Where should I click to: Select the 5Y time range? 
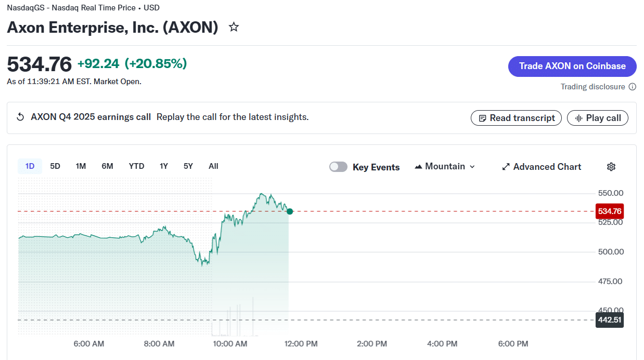tap(188, 166)
